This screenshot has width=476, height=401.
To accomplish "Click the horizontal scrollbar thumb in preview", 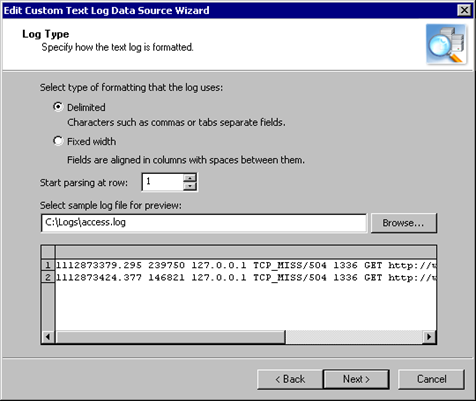I will pyautogui.click(x=170, y=337).
